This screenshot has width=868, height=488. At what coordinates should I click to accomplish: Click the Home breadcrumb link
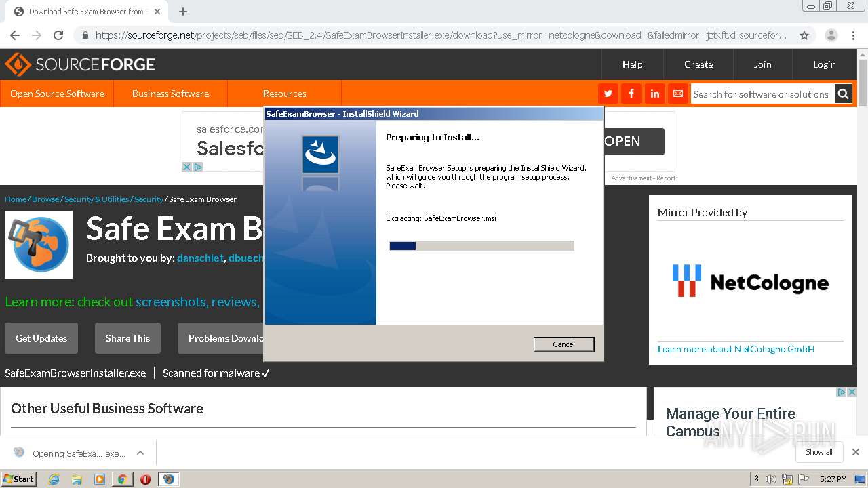tap(16, 199)
